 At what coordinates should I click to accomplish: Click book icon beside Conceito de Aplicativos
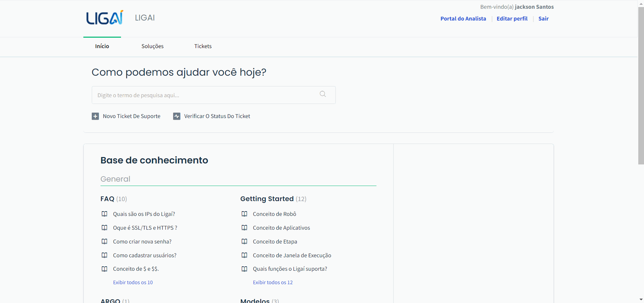244,228
